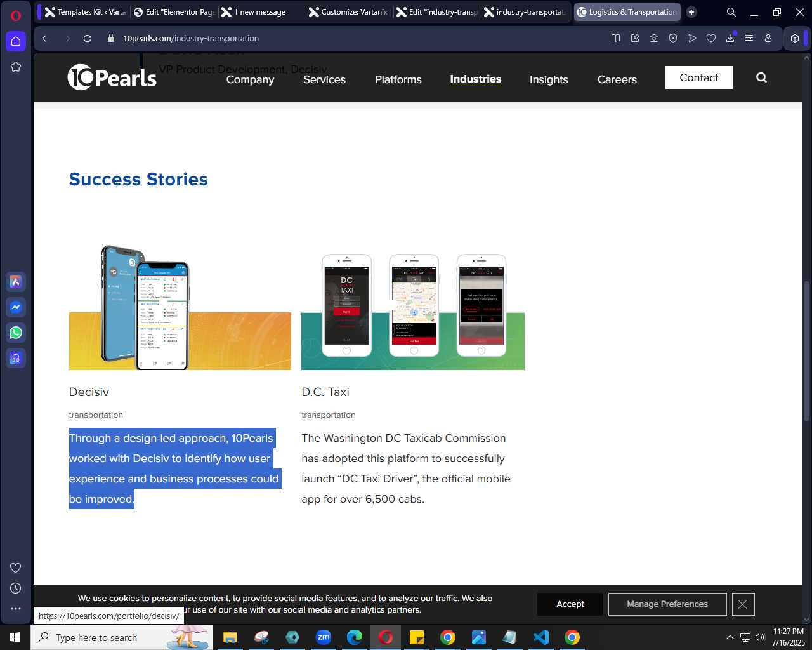Open the extensions cube icon
Image resolution: width=812 pixels, height=650 pixels.
[x=795, y=38]
